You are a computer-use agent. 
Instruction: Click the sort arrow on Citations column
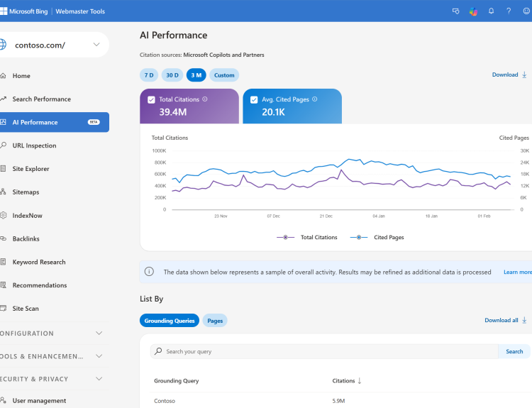pos(360,381)
